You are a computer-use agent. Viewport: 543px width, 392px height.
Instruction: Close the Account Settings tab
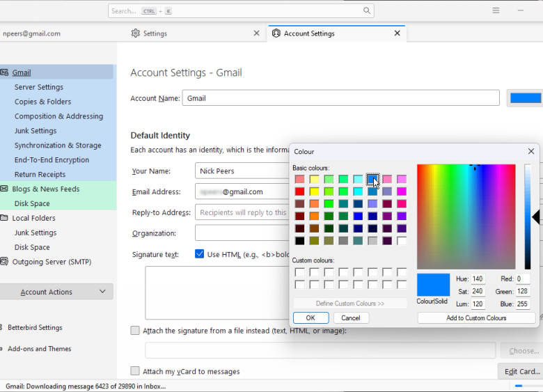[x=398, y=33]
